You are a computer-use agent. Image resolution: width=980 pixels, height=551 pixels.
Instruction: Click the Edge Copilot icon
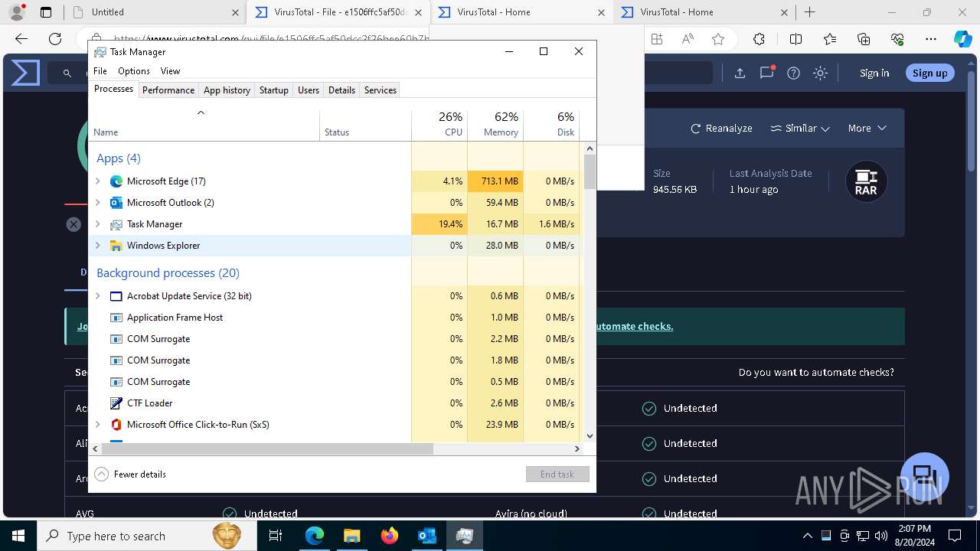(962, 39)
